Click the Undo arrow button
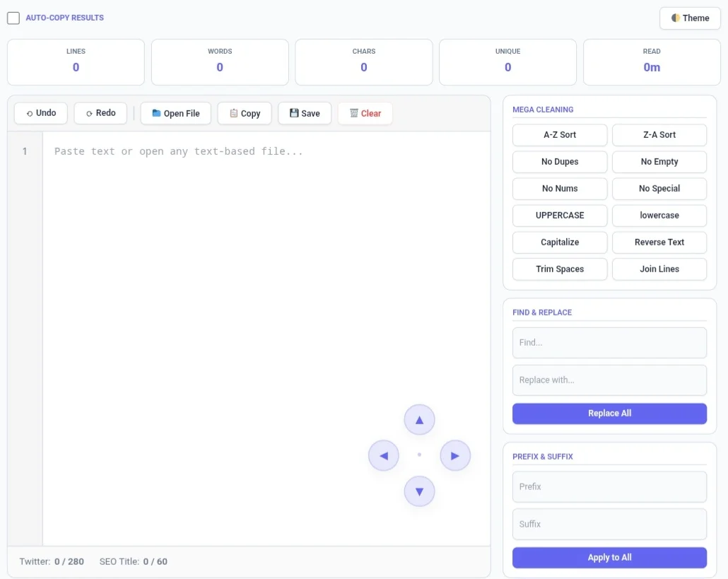728x579 pixels. tap(41, 113)
